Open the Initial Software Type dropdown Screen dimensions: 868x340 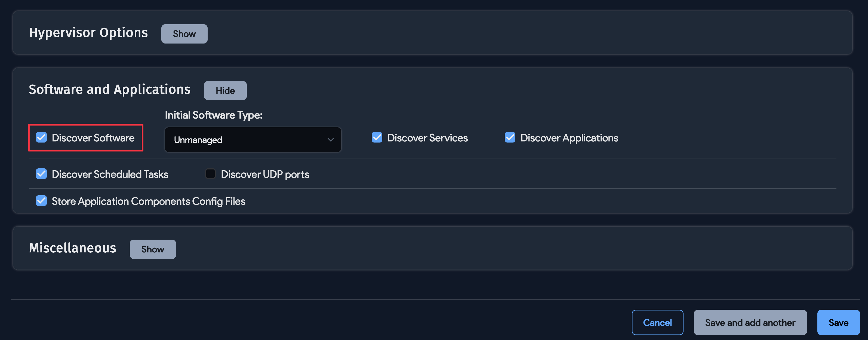(x=253, y=140)
